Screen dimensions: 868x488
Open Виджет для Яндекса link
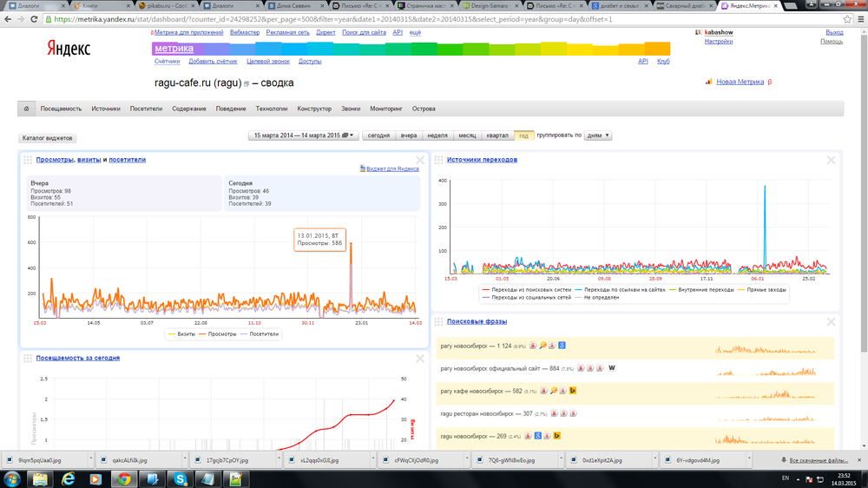392,169
